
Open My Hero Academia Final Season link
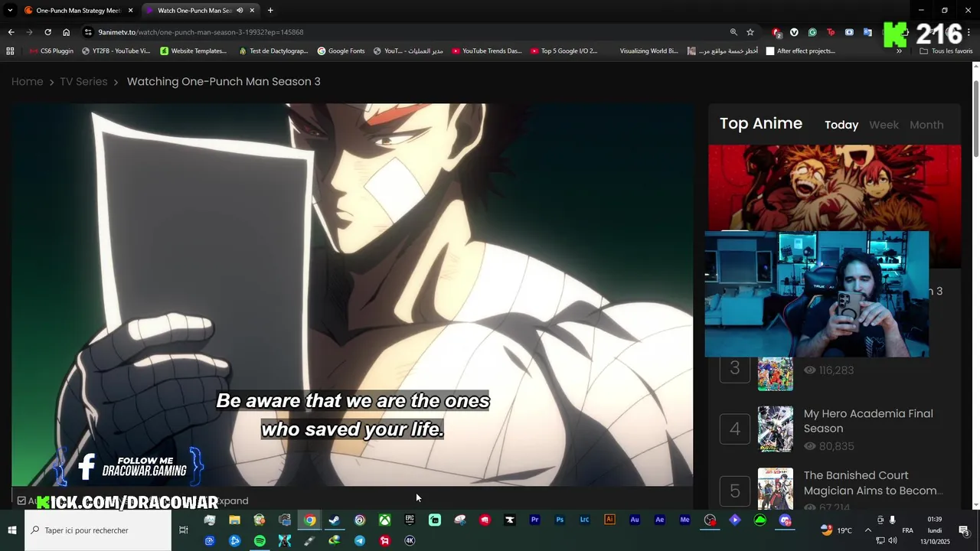[868, 421]
